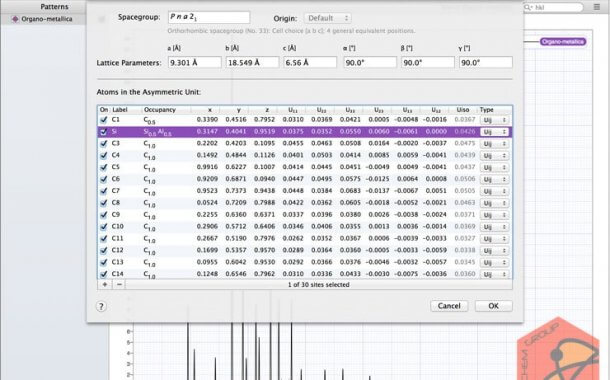Add a new atom site with plus button
This screenshot has height=380, width=610.
(105, 285)
